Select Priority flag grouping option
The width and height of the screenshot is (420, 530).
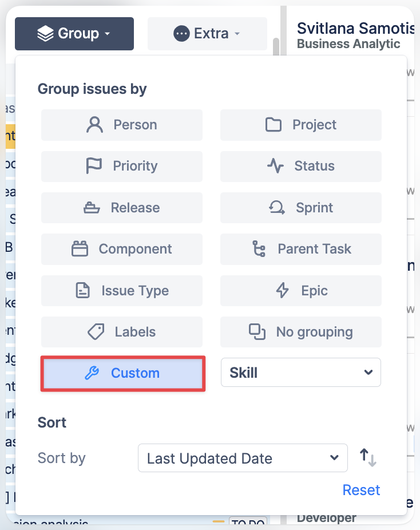122,166
